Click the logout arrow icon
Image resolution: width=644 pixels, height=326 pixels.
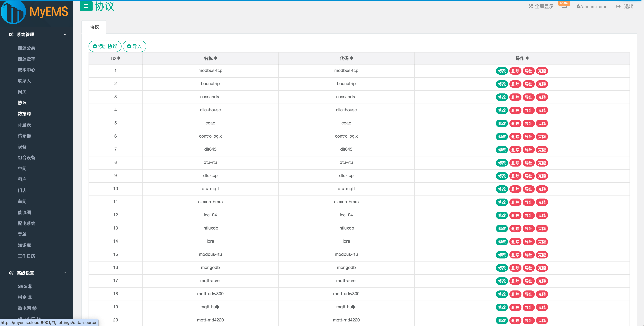[x=618, y=7]
